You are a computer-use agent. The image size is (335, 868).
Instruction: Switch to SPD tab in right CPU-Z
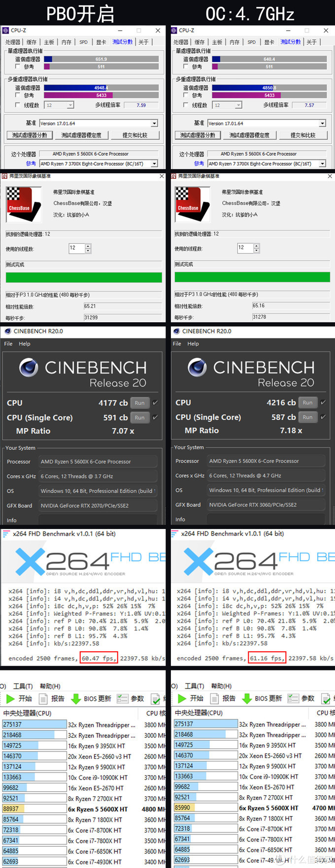point(252,42)
